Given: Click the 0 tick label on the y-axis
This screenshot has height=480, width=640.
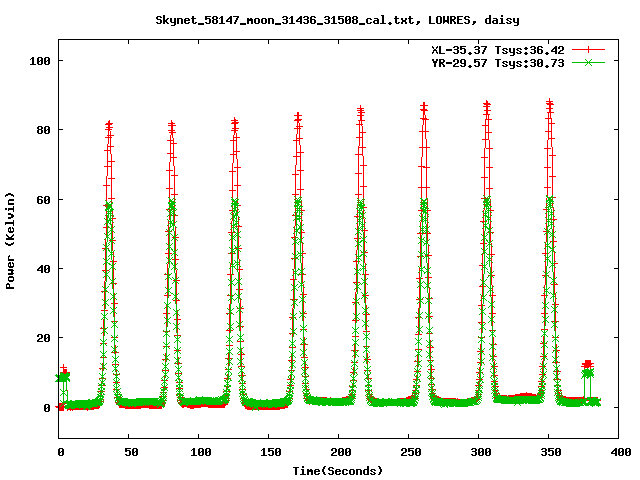Looking at the screenshot, I should tap(47, 407).
